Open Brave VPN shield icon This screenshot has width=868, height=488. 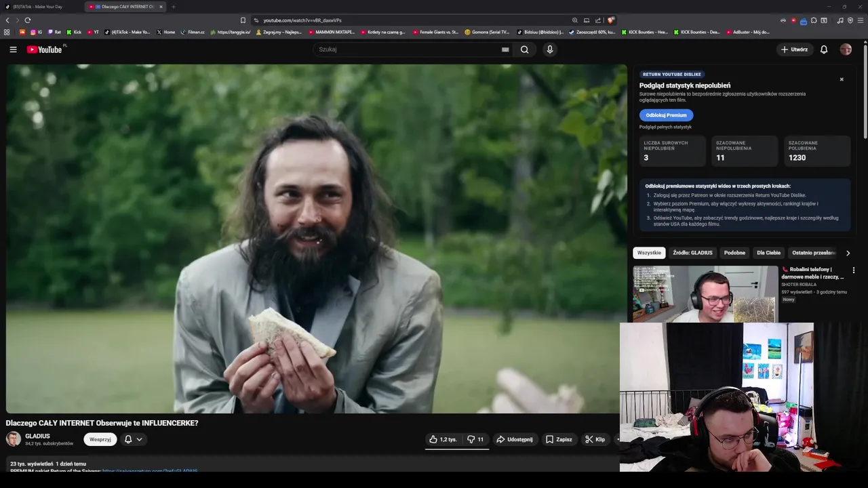[x=850, y=20]
